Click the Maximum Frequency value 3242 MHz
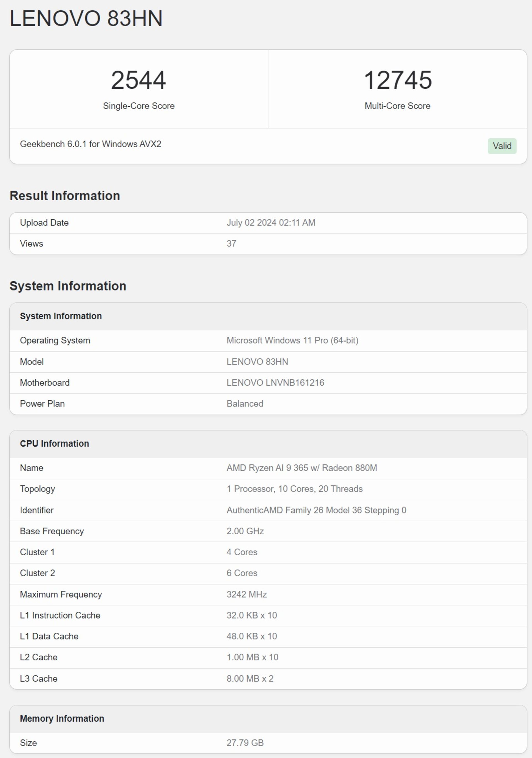The width and height of the screenshot is (532, 758). [x=247, y=595]
